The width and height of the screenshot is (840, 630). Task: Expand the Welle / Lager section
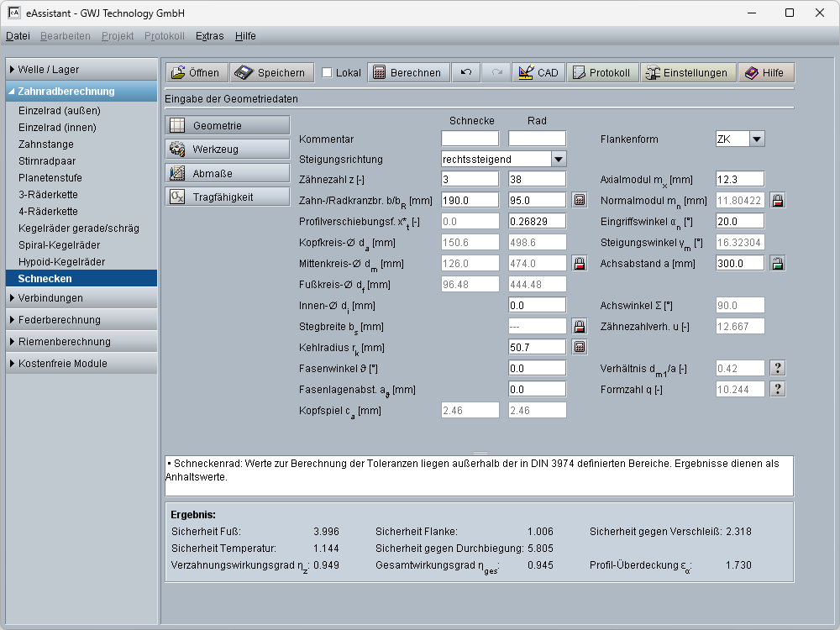coord(81,70)
